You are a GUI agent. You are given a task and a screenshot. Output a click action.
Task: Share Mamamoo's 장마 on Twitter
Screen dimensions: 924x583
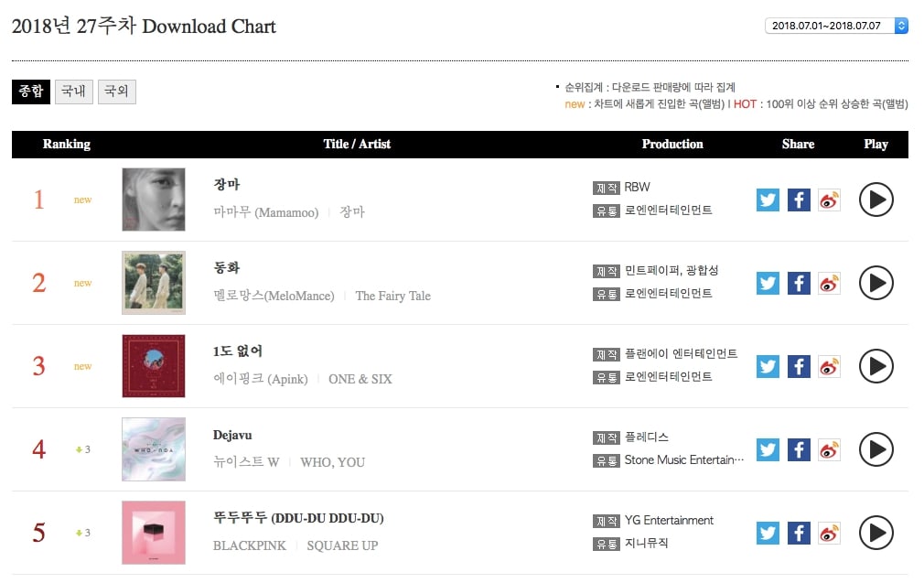pos(768,200)
